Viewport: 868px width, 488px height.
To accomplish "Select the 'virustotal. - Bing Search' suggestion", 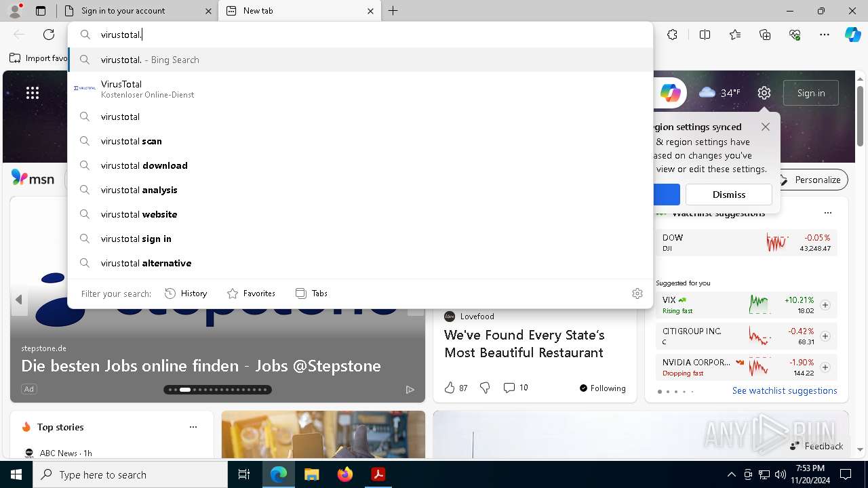I will (360, 60).
